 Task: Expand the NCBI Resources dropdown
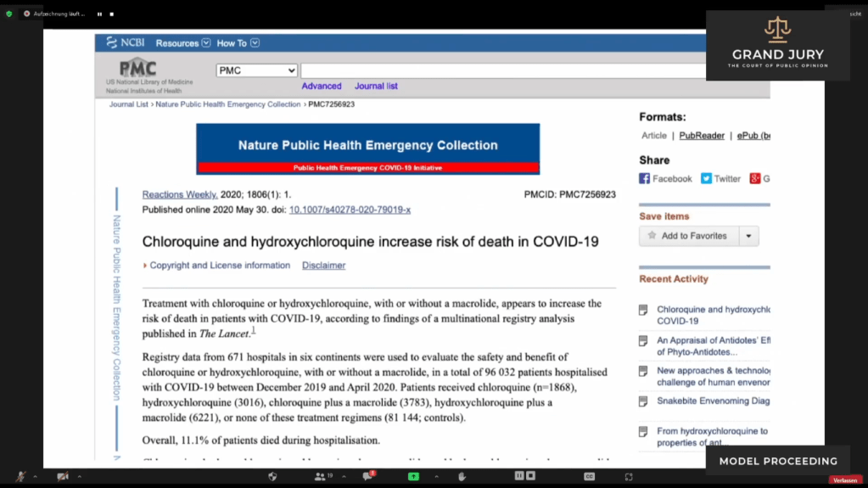tap(182, 43)
